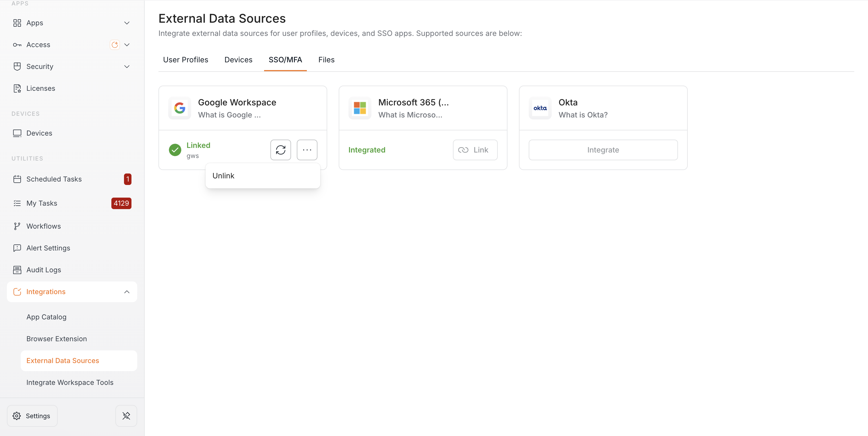The image size is (868, 436).
Task: Click the Workflows branch icon
Action: (17, 226)
